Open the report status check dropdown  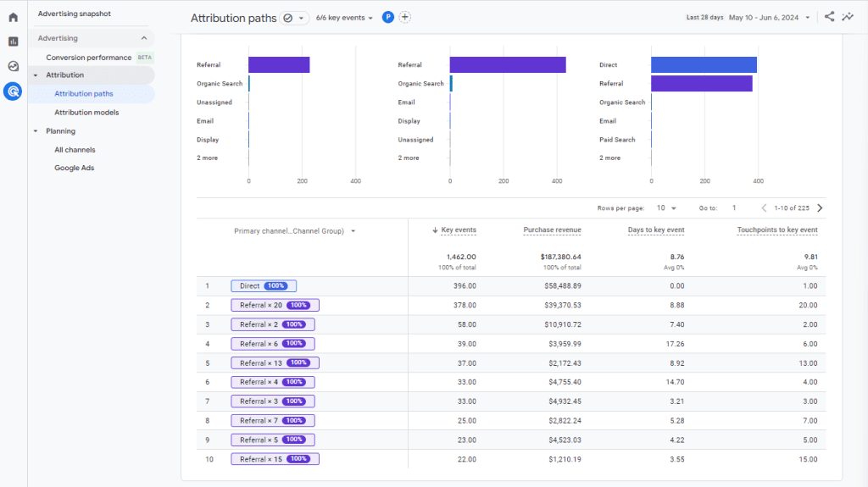click(x=294, y=18)
